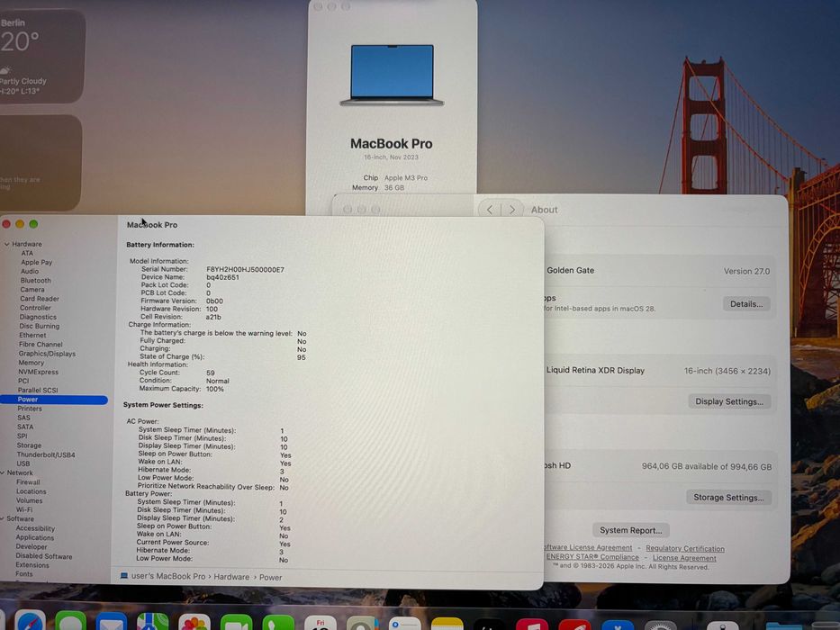Click the MacBook Pro image in About This Mac
Screen dimensions: 840x630
(x=392, y=75)
